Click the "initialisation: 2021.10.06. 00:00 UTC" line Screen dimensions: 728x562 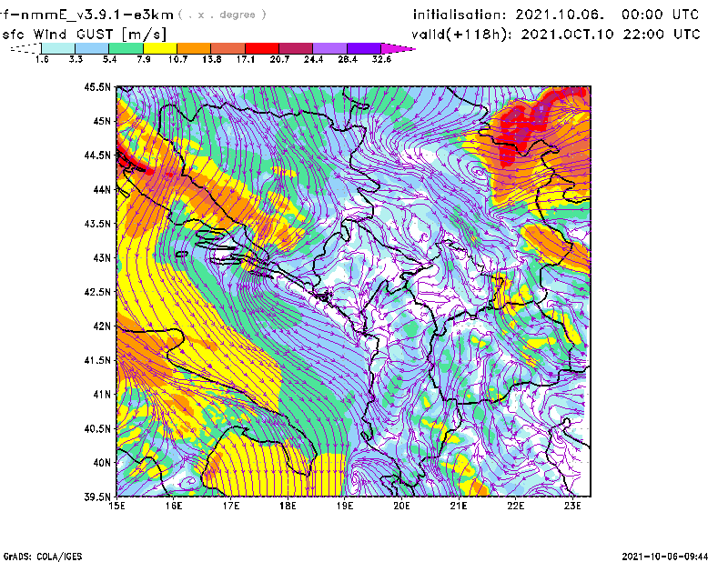556,15
